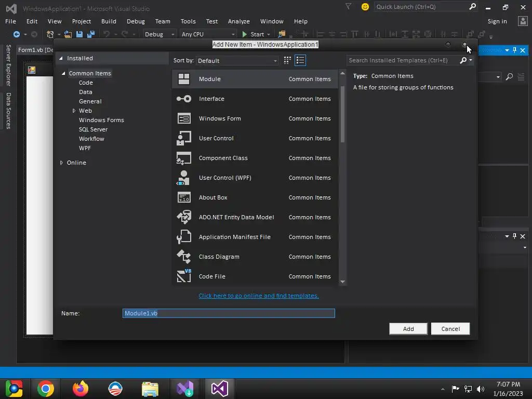This screenshot has height=399, width=532.
Task: Switch template list to list view
Action: tap(300, 60)
